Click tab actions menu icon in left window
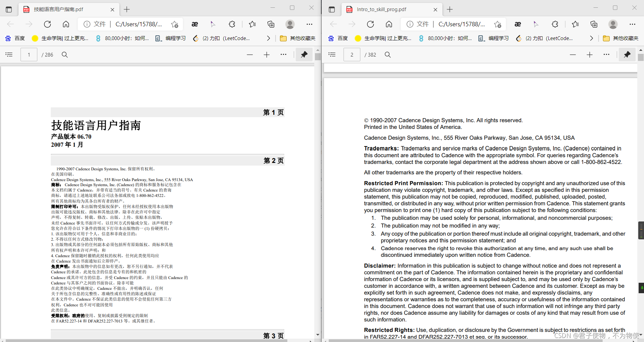The image size is (644, 342). click(9, 9)
